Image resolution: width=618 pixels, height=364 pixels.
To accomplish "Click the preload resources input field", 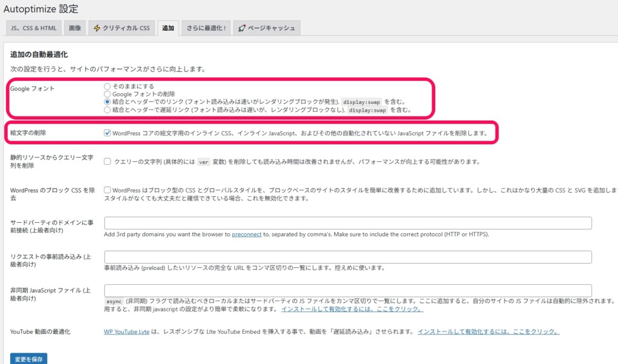I will point(348,257).
